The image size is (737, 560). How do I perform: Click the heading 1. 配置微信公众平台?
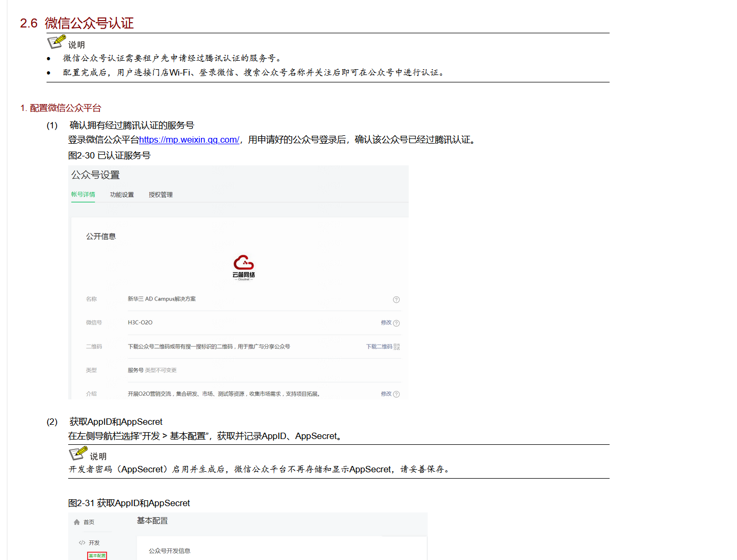[x=61, y=108]
